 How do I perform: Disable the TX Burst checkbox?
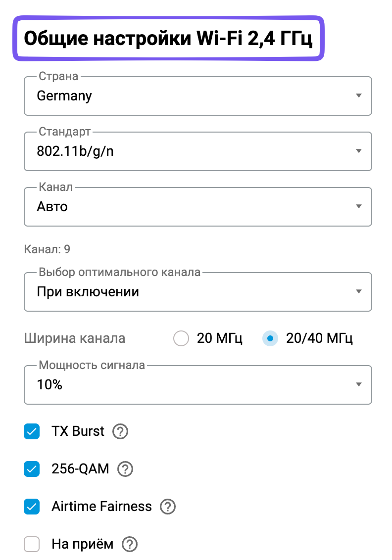click(x=32, y=432)
